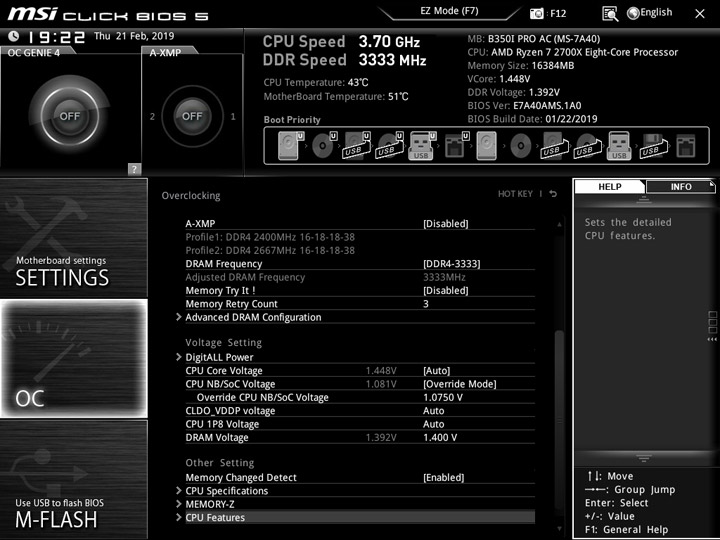Click the last network boot icon

686,146
